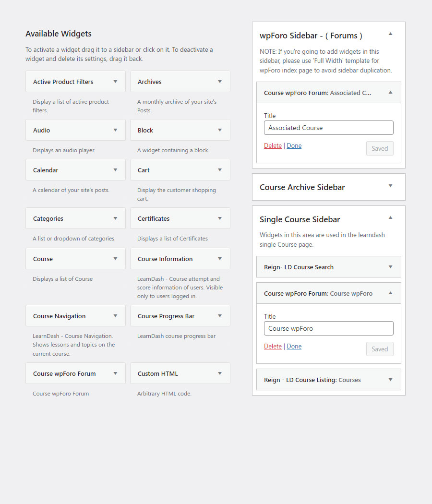Expand the Cart widget arrow
The width and height of the screenshot is (432, 504).
coord(220,170)
